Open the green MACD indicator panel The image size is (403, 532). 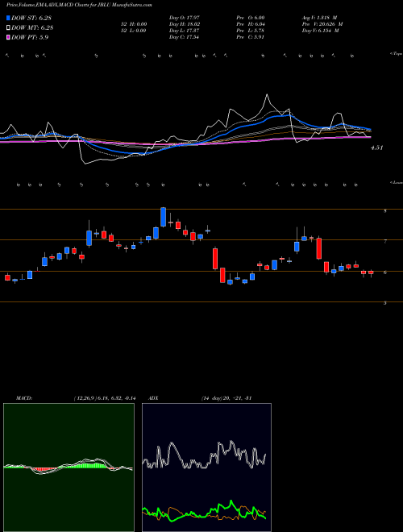69,468
